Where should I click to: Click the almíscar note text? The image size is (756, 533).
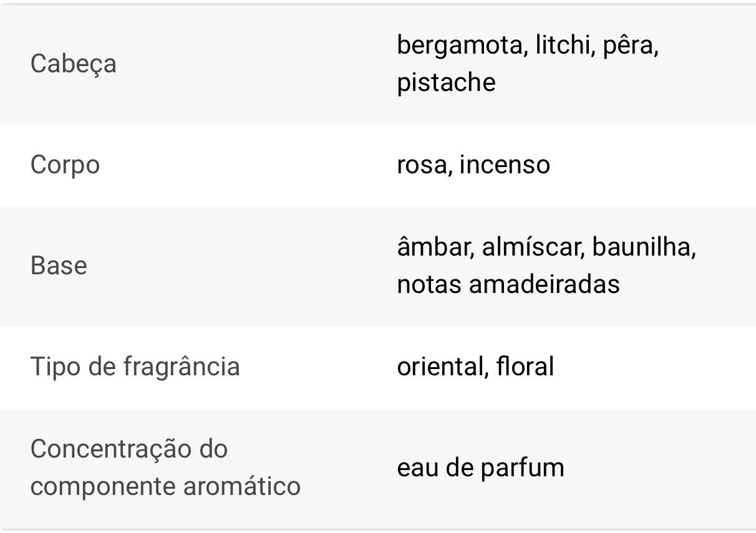tap(531, 247)
